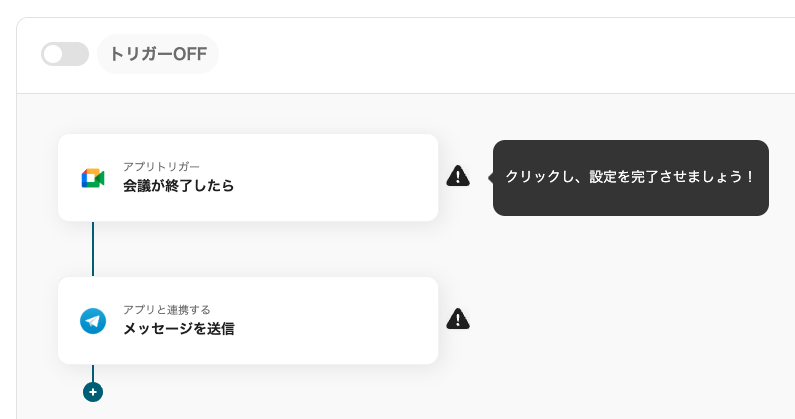Toggle the trigger ON/OFF switch
The width and height of the screenshot is (795, 419).
65,54
